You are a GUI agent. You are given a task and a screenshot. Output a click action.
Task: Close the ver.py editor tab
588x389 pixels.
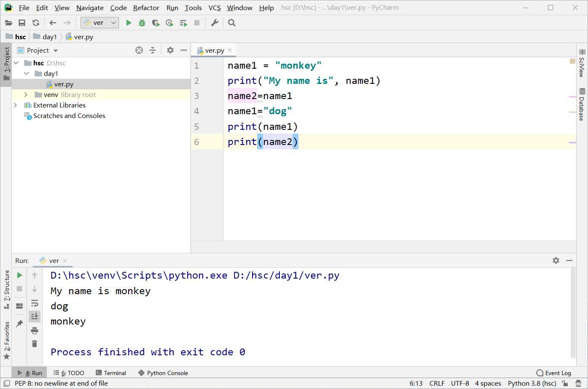pos(230,50)
